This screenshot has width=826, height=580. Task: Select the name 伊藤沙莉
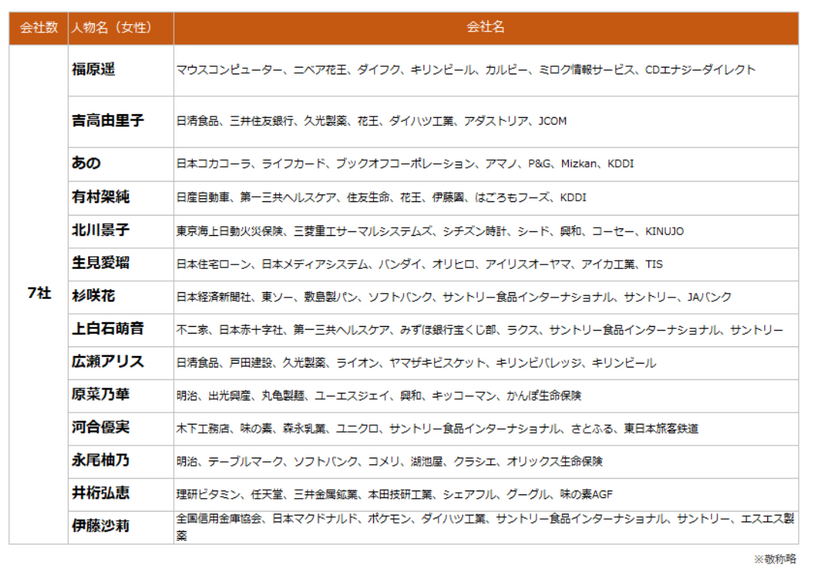coord(101,525)
